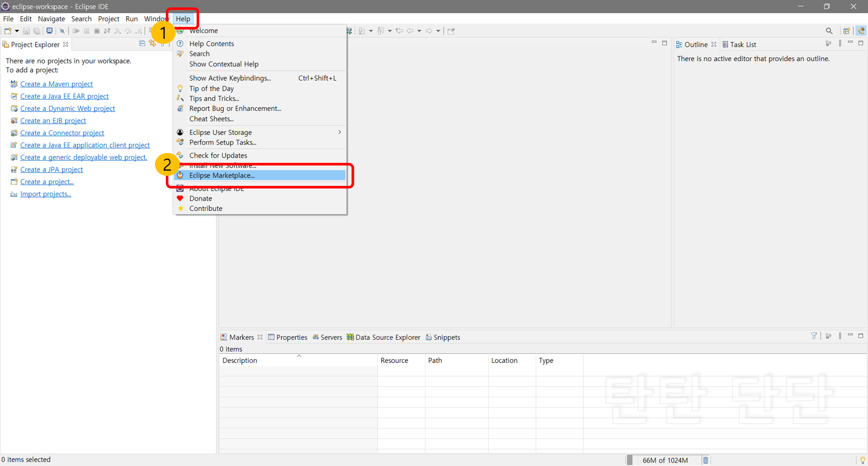Open the Forward history dropdown arrow
868x466 pixels.
(438, 31)
